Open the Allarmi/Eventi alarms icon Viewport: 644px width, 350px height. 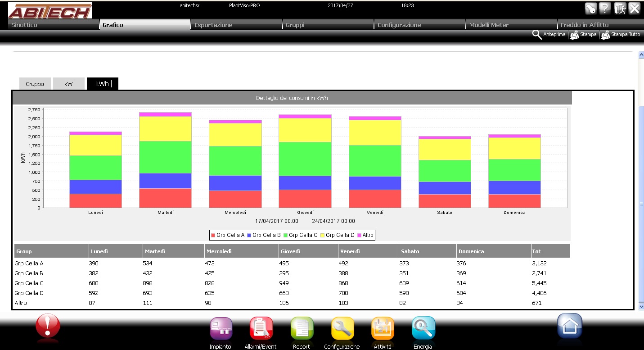(x=261, y=329)
